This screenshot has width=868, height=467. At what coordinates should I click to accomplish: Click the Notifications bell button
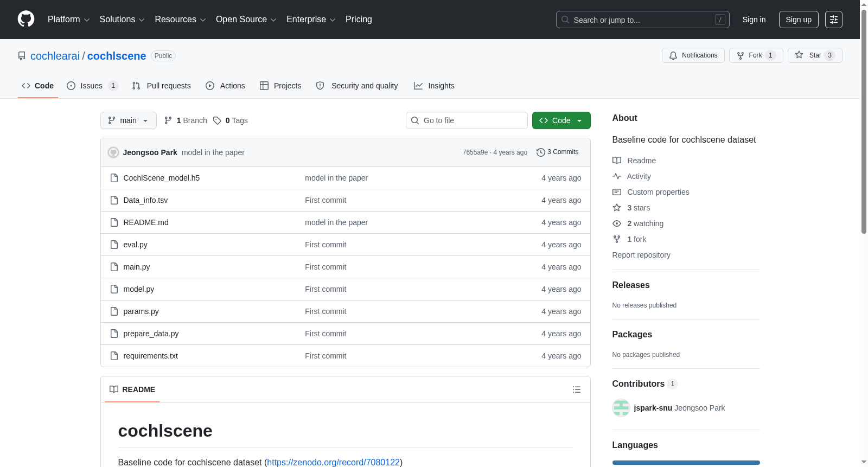coord(693,55)
